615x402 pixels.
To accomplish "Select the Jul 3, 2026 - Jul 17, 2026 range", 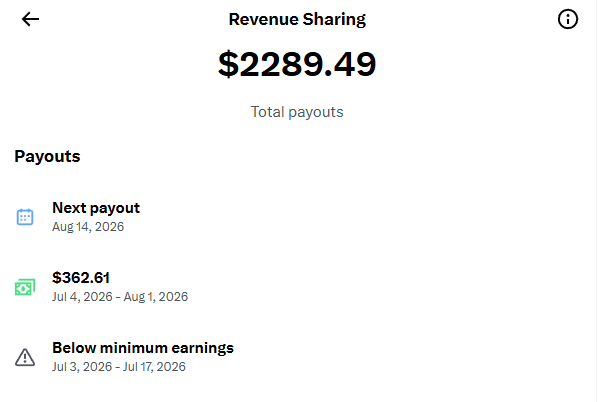I will [x=119, y=367].
